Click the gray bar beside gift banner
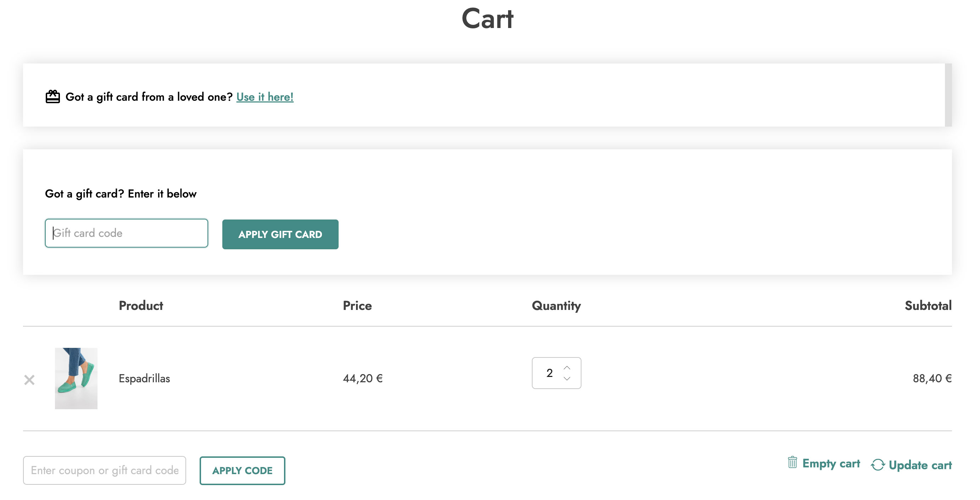Screen dimensions: 980x500 coord(948,95)
